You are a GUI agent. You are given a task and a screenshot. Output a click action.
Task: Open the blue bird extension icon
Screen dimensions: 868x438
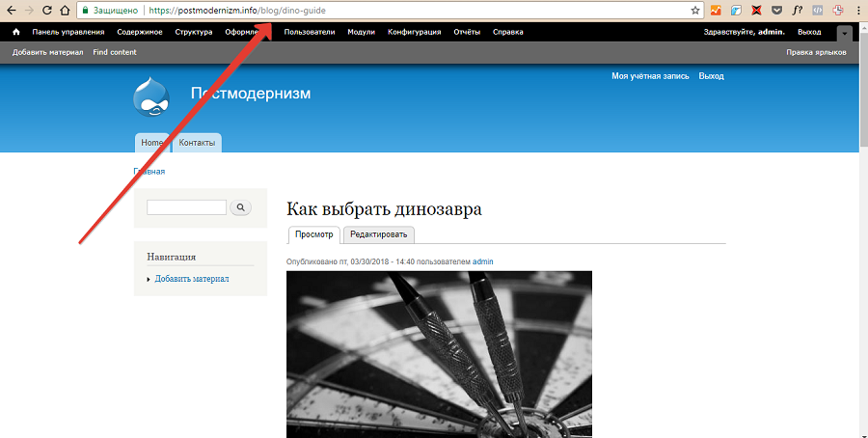736,10
